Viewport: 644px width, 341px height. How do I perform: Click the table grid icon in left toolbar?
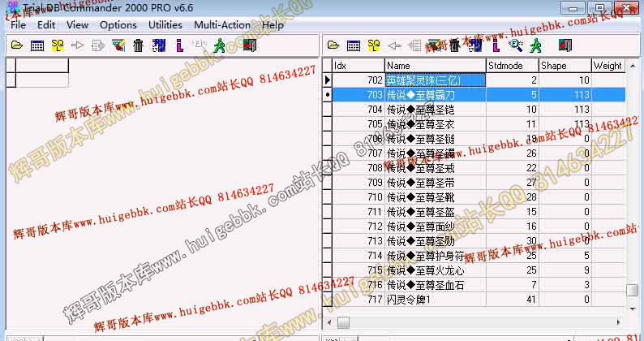tap(37, 45)
